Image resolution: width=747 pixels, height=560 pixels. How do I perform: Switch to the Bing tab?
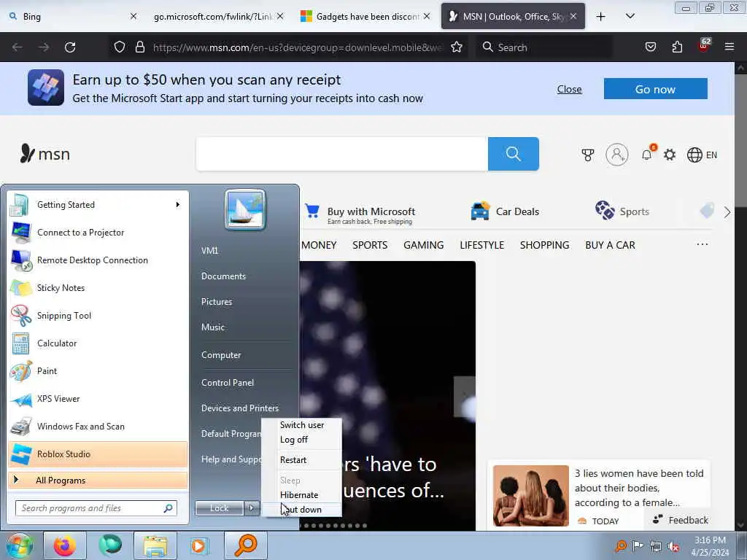tap(72, 17)
